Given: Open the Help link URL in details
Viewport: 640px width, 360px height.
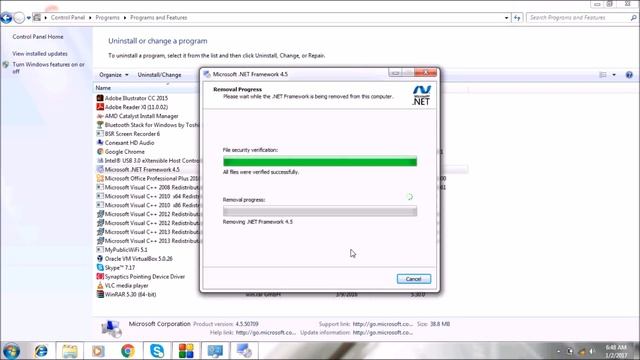Looking at the screenshot, I should (265, 333).
